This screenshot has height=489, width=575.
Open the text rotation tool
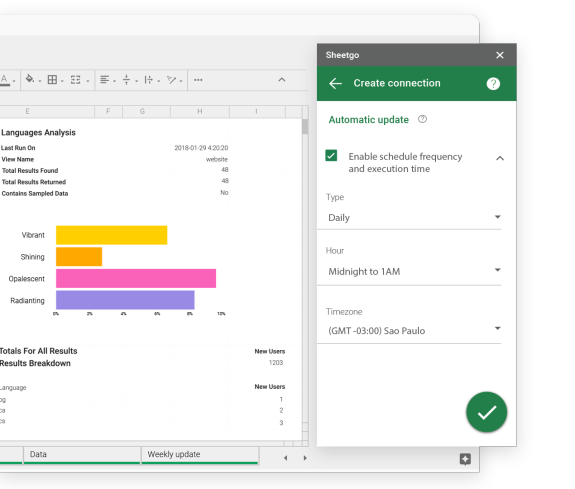tap(171, 80)
